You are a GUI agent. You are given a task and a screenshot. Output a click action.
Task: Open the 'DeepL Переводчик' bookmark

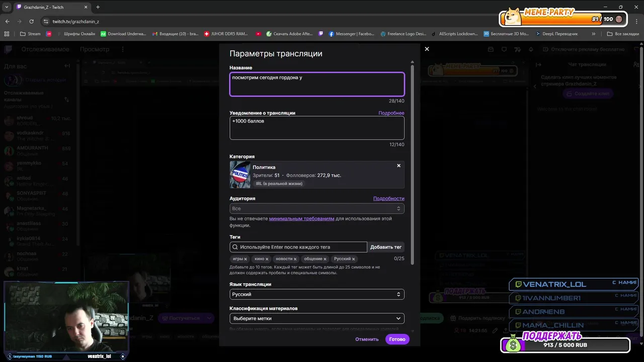click(x=556, y=34)
